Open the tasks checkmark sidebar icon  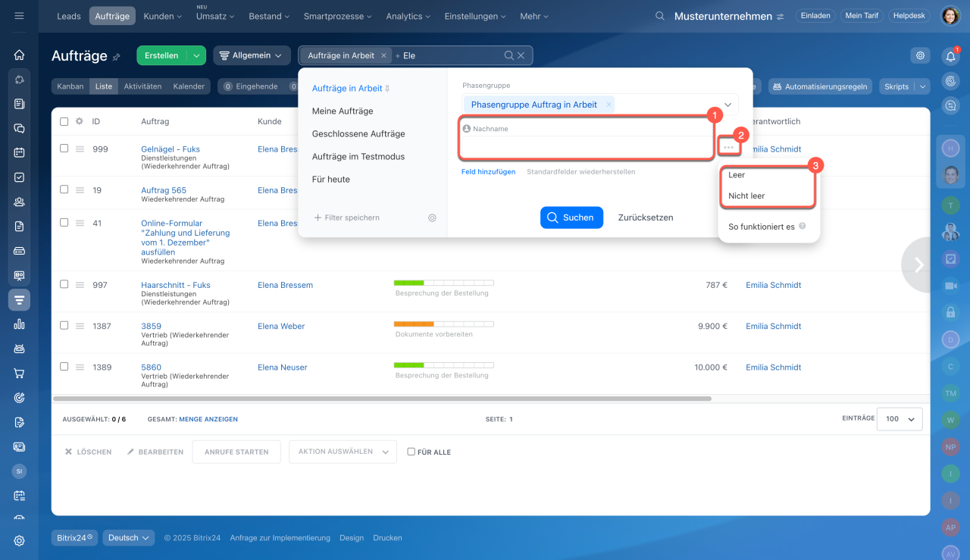coord(19,177)
